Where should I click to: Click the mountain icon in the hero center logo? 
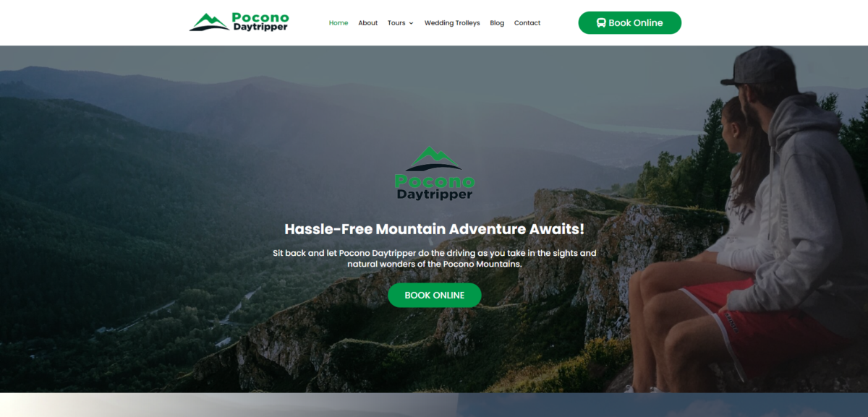tap(434, 158)
